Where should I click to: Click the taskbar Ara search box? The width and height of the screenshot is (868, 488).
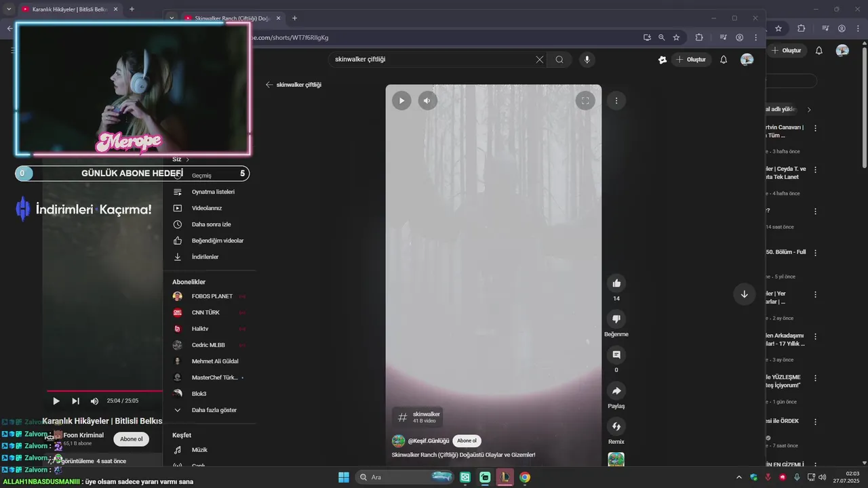405,477
